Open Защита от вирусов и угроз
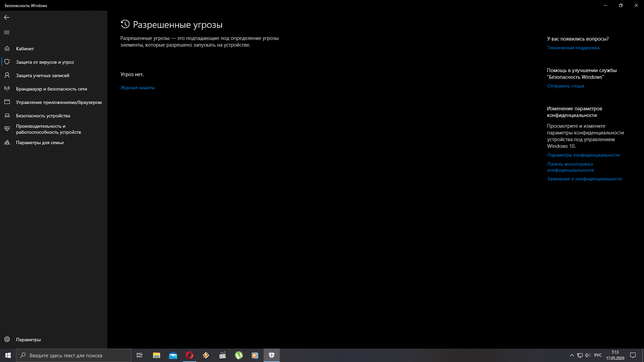The width and height of the screenshot is (644, 362). click(54, 62)
